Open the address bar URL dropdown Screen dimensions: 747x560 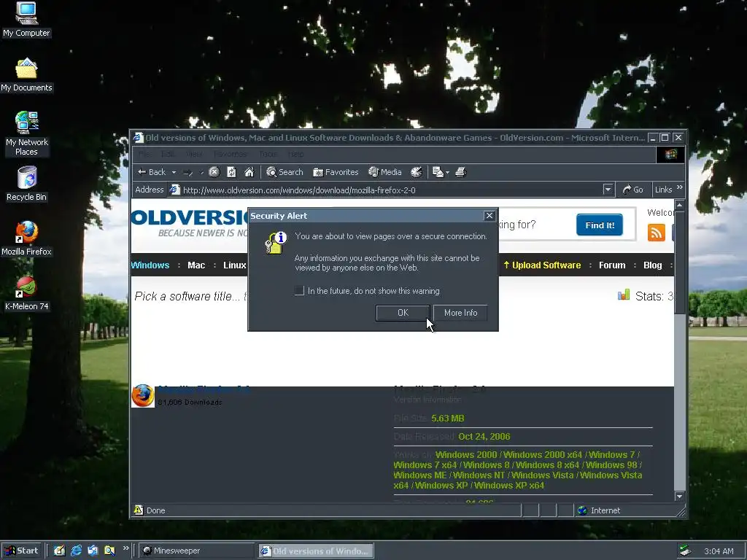click(608, 190)
